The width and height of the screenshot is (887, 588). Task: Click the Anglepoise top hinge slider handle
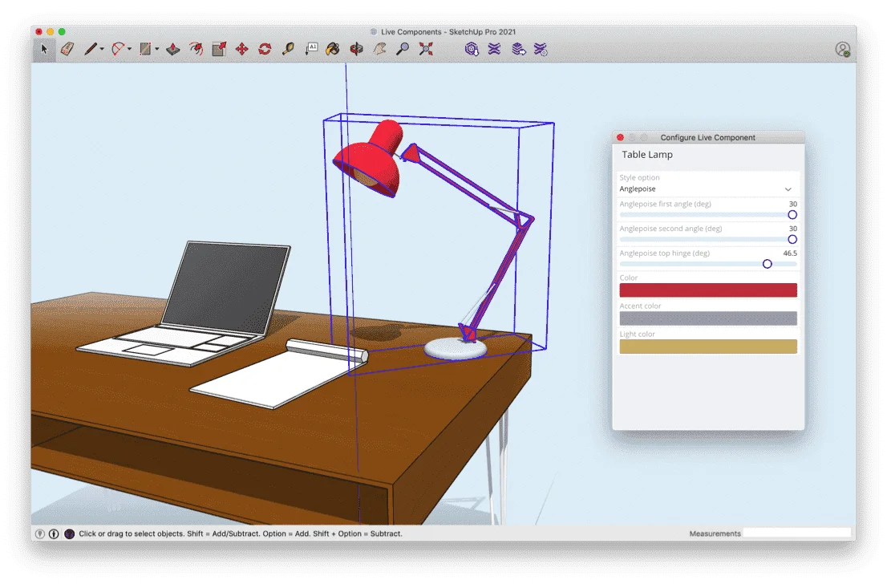pos(767,264)
